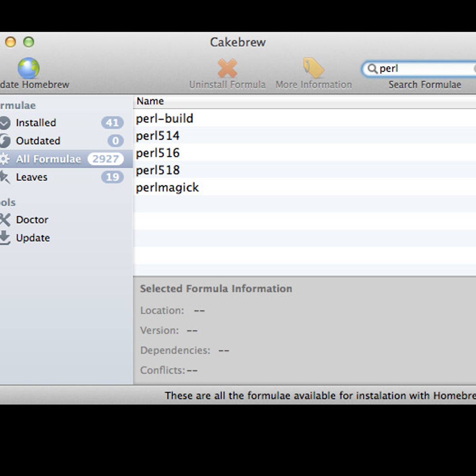
Task: Click the Search Formulae label
Action: click(x=425, y=84)
